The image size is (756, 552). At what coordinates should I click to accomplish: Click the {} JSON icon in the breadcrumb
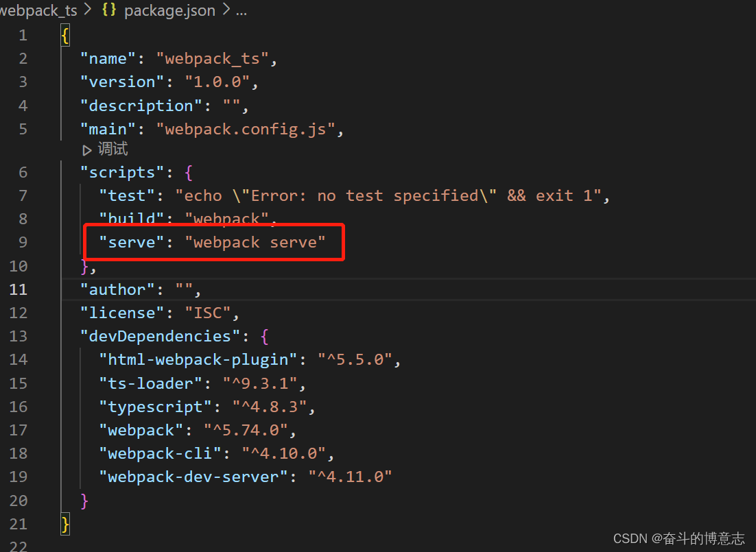pyautogui.click(x=108, y=10)
